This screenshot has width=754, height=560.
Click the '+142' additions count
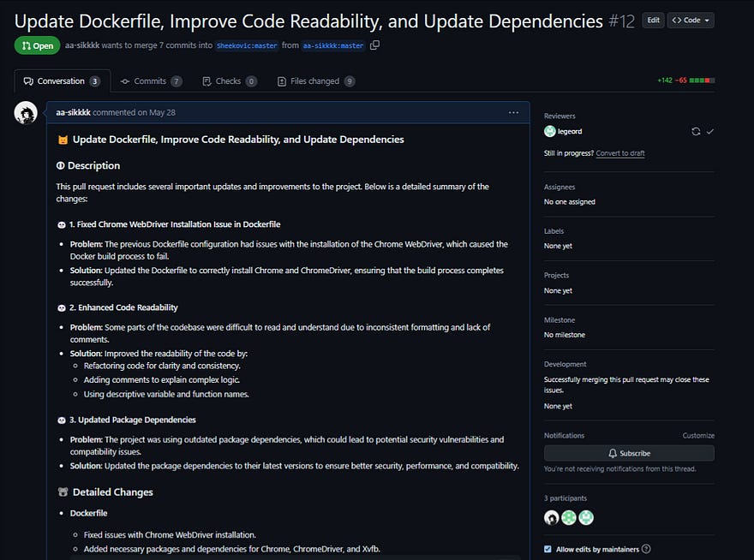click(665, 80)
